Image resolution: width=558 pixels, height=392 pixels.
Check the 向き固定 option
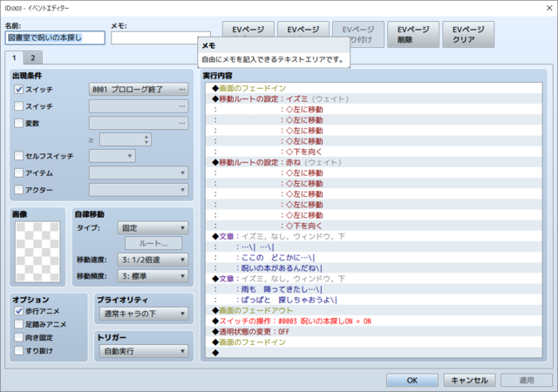19,337
